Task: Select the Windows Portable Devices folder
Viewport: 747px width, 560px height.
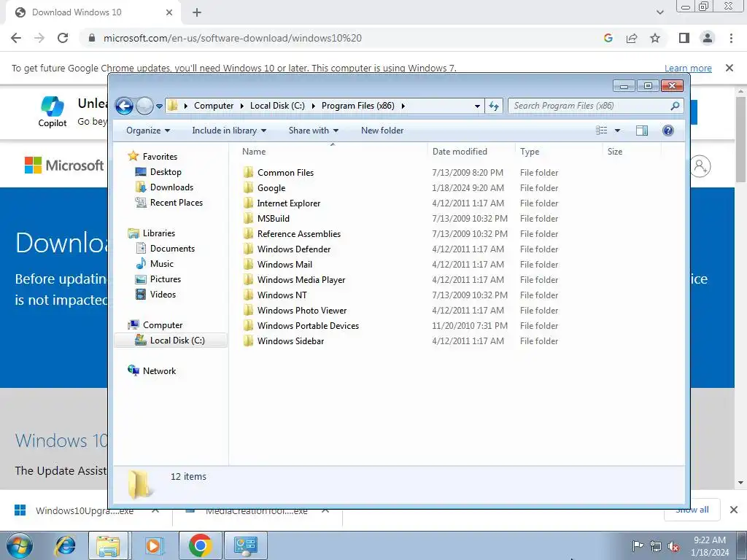Action: 308,326
